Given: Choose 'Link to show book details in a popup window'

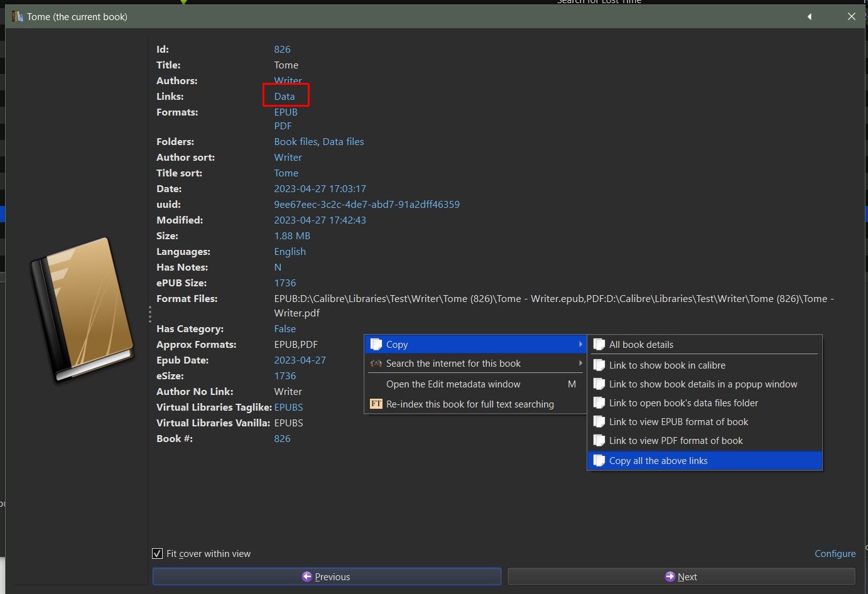Looking at the screenshot, I should tap(705, 384).
